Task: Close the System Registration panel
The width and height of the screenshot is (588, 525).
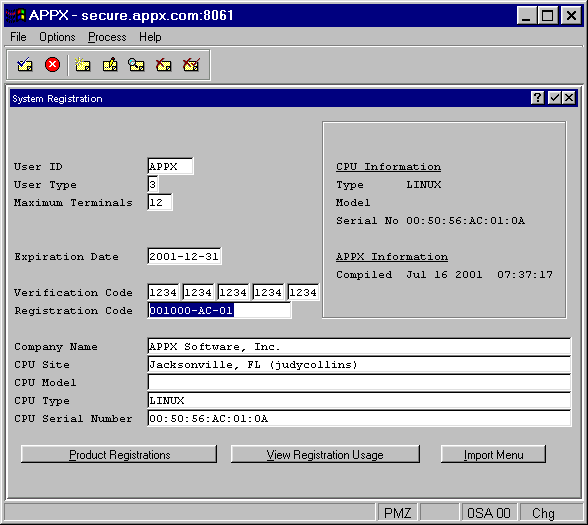Action: (569, 98)
